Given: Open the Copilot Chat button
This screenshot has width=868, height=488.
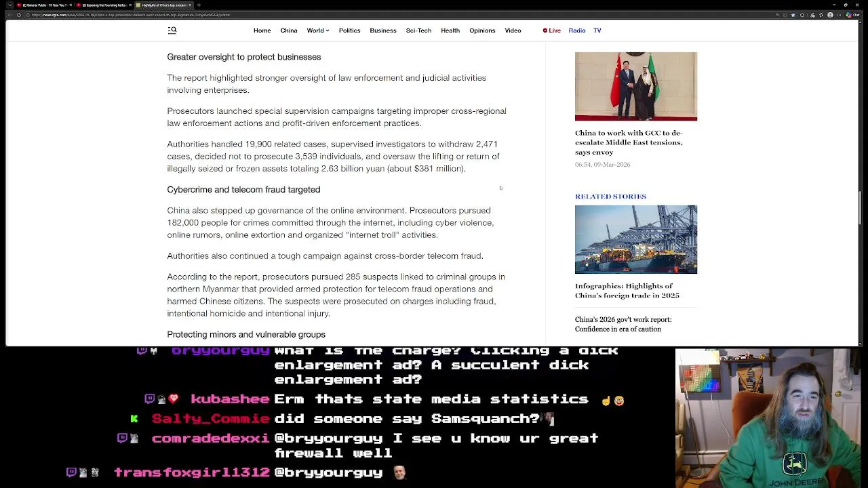Looking at the screenshot, I should (x=853, y=15).
